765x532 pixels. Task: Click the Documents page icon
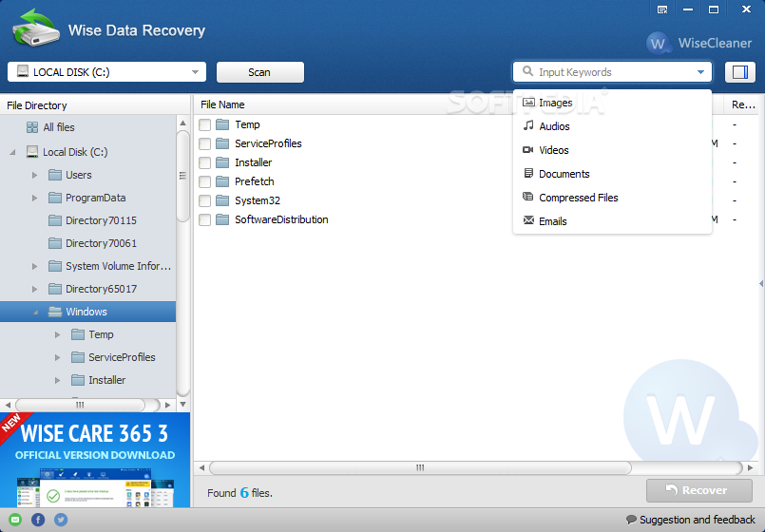527,173
